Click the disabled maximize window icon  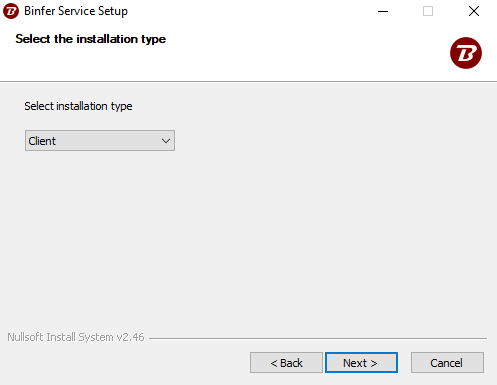click(428, 11)
